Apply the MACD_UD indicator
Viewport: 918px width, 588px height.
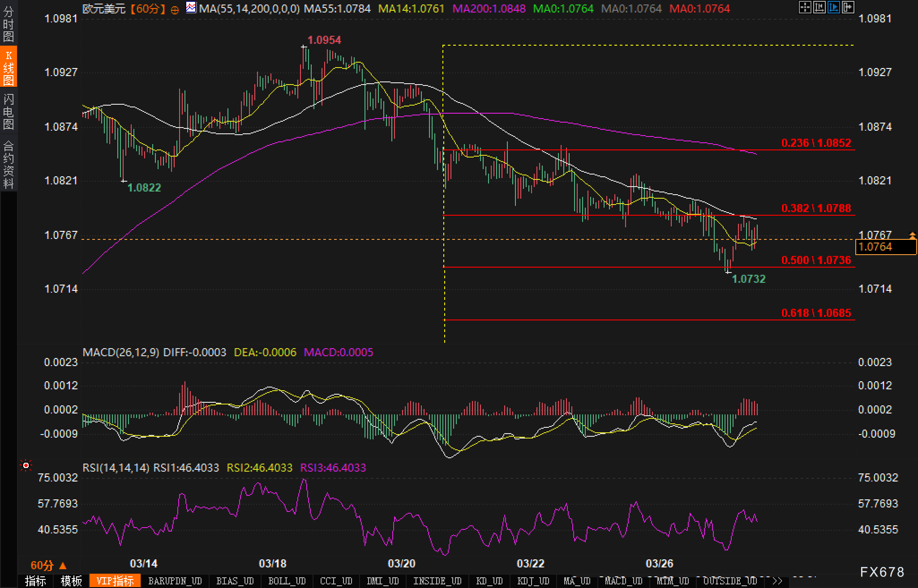(623, 581)
